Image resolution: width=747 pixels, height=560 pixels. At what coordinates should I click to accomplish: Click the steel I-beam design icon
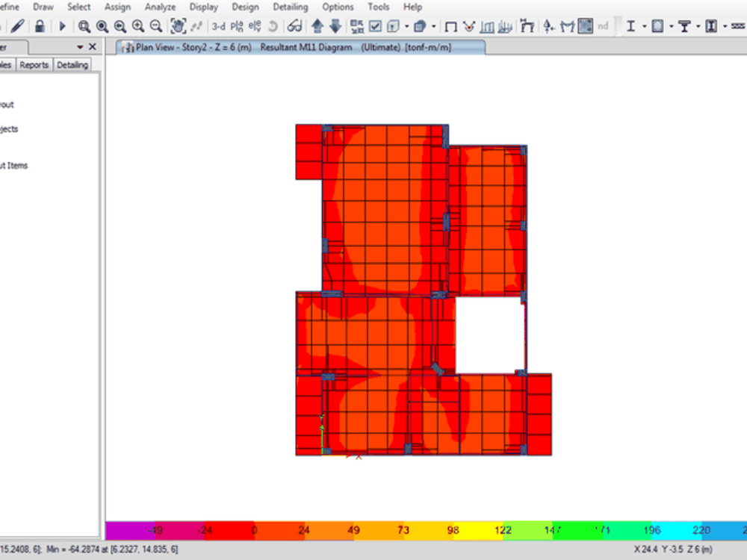point(630,26)
